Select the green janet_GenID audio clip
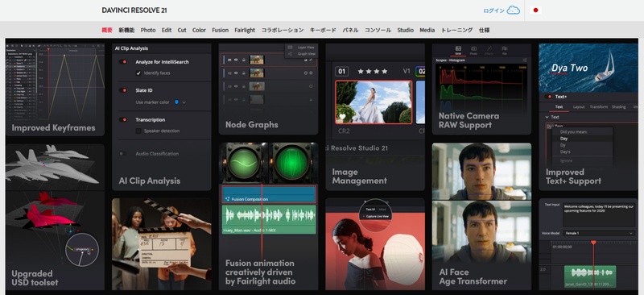Viewport: 644px width, 295px height. pyautogui.click(x=590, y=276)
